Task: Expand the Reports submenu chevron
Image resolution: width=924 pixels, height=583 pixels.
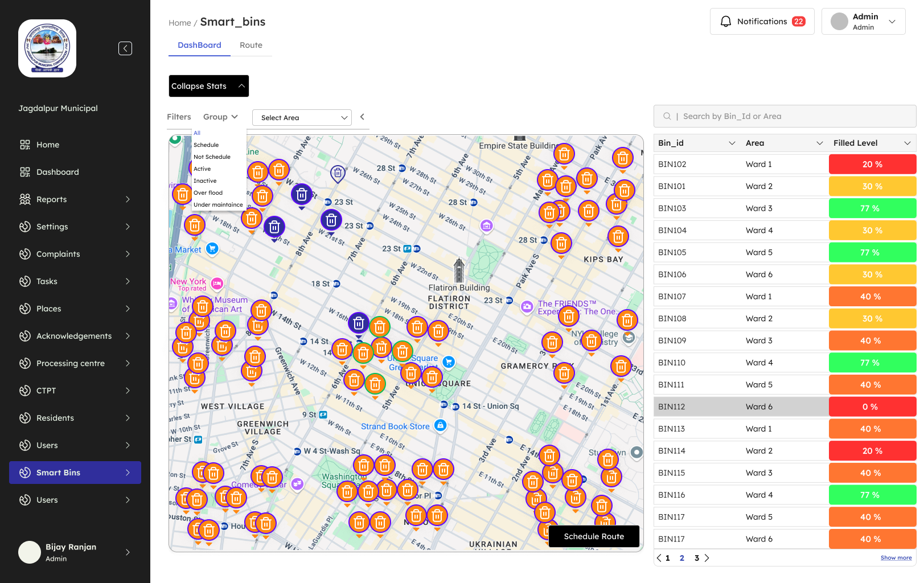Action: (x=128, y=199)
